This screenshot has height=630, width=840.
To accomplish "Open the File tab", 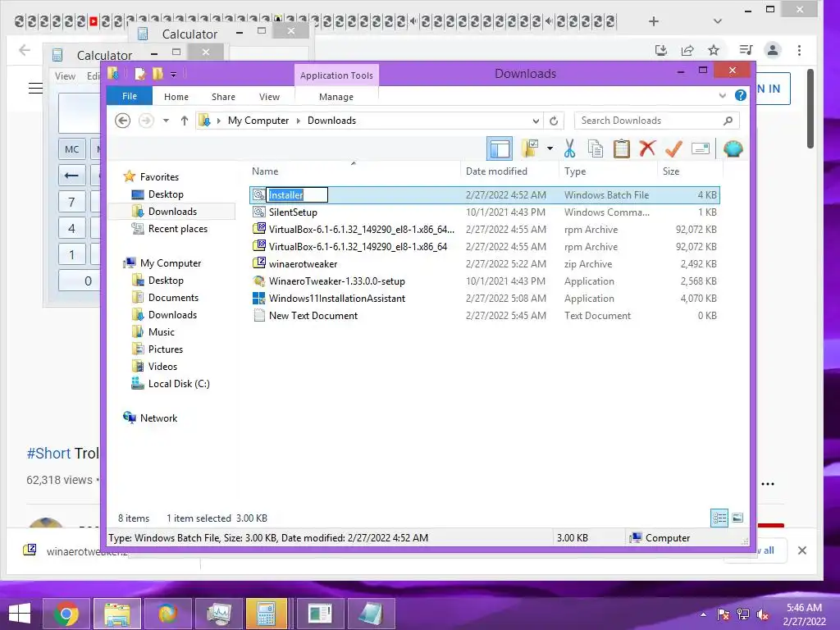I will pyautogui.click(x=130, y=96).
